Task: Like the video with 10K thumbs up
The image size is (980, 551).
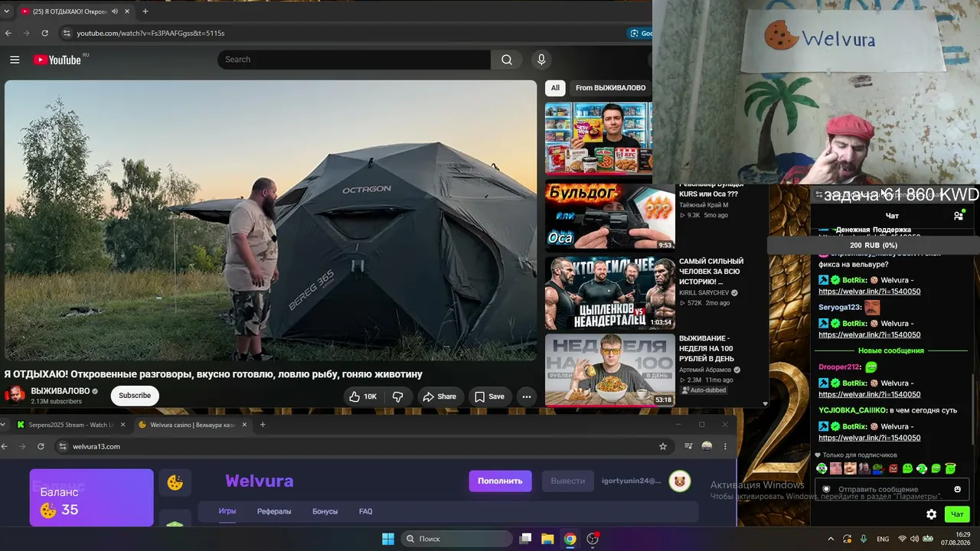Action: [x=362, y=396]
